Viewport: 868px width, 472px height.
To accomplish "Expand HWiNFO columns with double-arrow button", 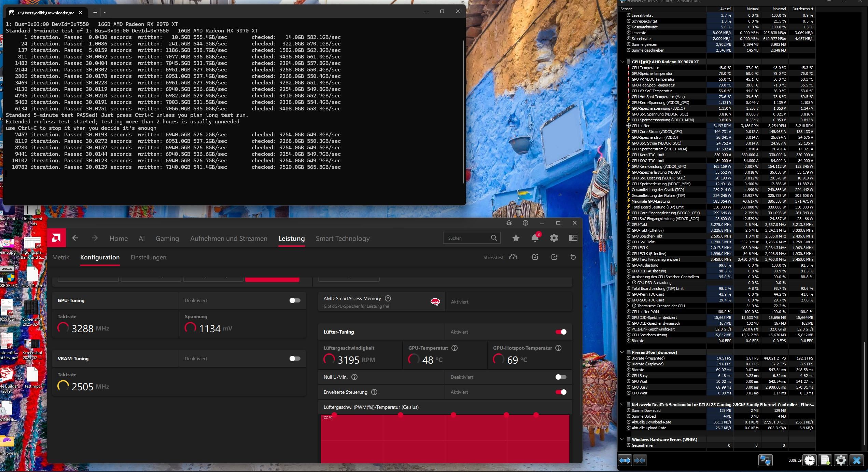I will click(625, 460).
